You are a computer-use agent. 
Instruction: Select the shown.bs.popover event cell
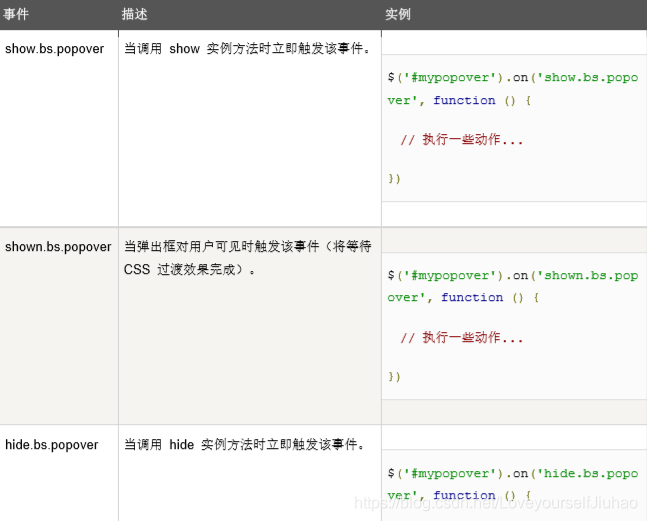[x=58, y=247]
